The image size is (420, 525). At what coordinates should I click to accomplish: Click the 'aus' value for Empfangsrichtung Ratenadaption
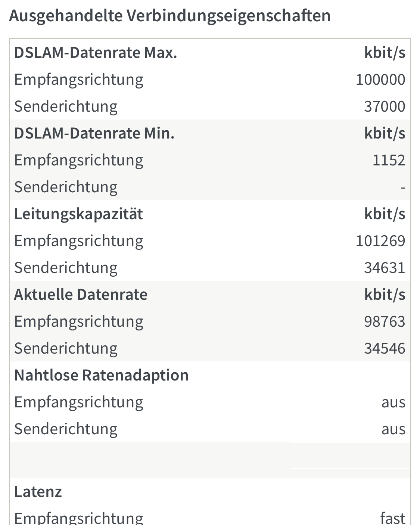393,403
